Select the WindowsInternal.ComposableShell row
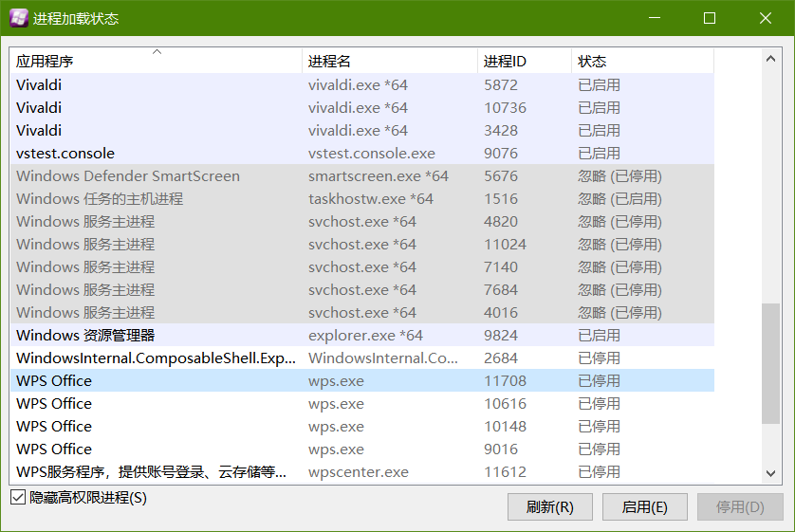Viewport: 795px width, 532px height. click(362, 358)
